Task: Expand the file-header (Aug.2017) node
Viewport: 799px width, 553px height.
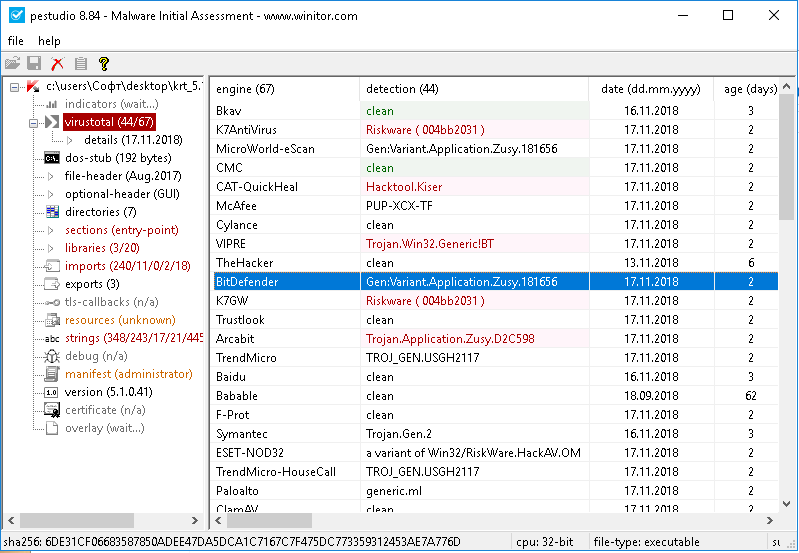Action: pyautogui.click(x=50, y=176)
